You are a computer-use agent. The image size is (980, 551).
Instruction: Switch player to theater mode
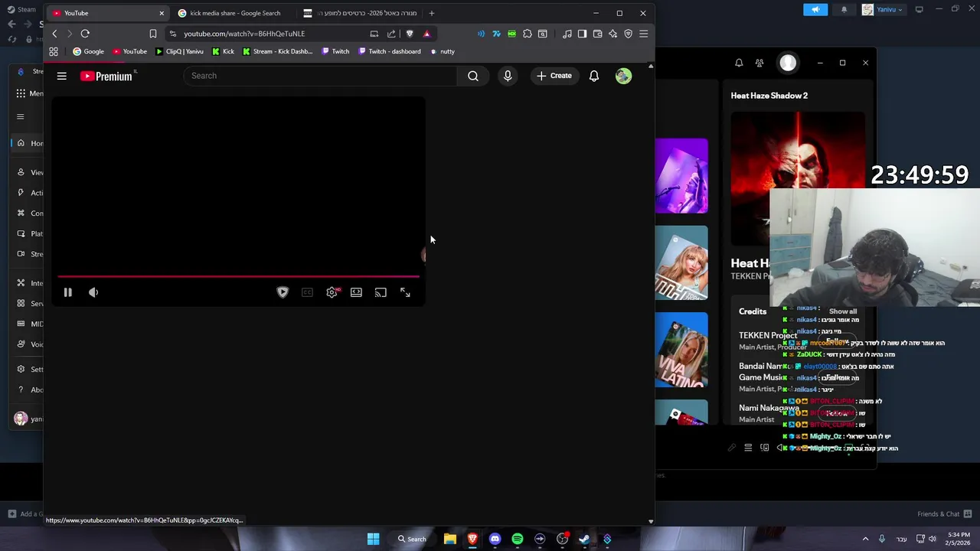[356, 292]
